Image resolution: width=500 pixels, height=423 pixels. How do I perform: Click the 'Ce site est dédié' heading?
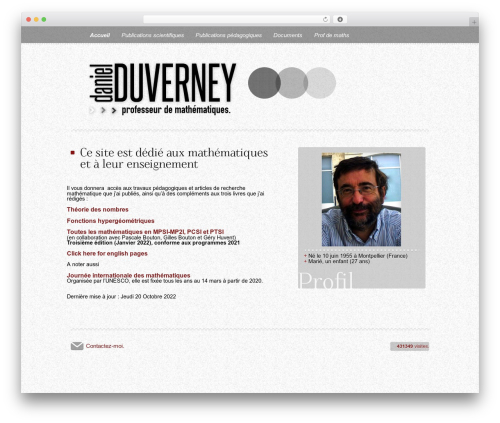click(174, 158)
